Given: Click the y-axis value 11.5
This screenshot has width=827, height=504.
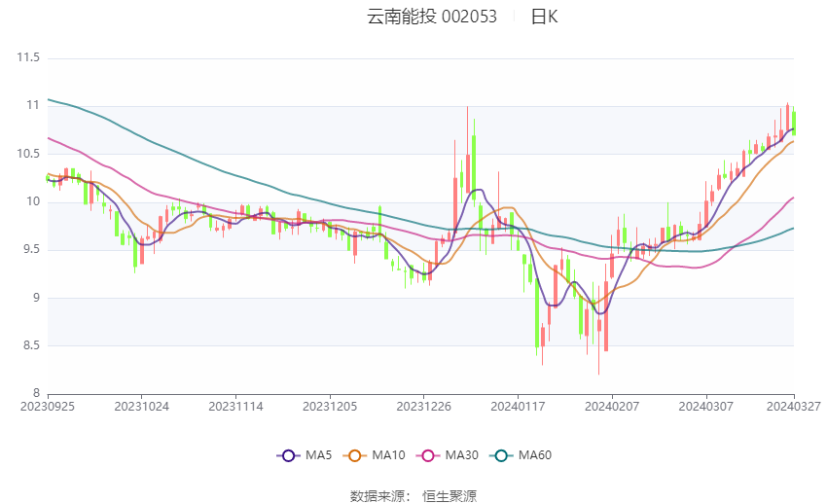Looking at the screenshot, I should tap(28, 57).
